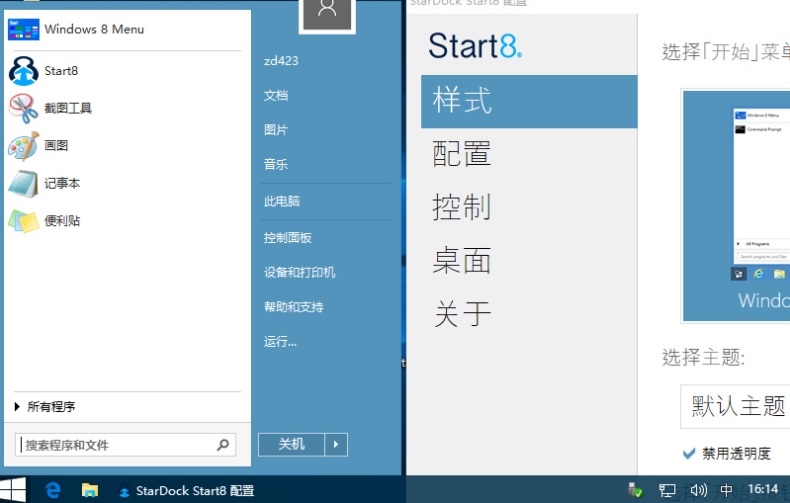Click the volume speaker tray icon
Viewport: 790px width, 503px height.
coord(698,490)
